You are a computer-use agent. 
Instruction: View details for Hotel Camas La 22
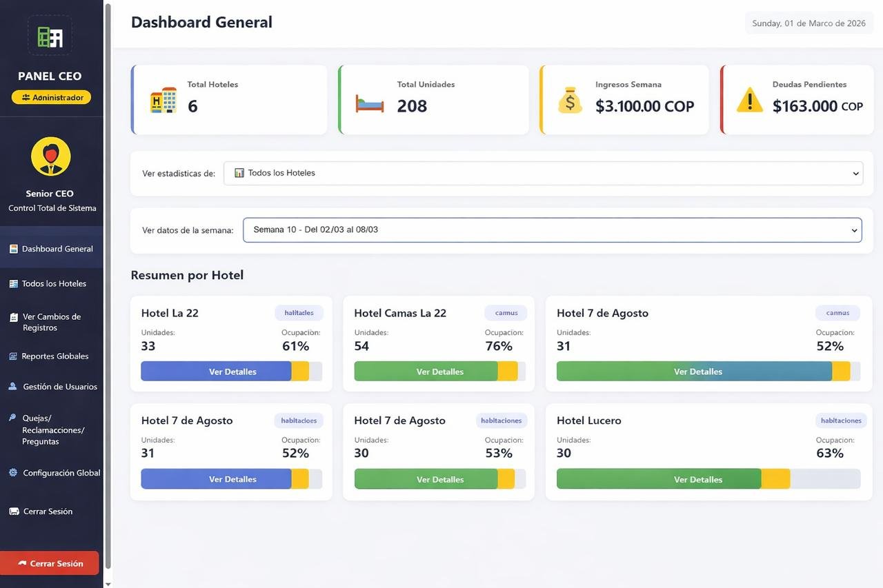(x=439, y=372)
